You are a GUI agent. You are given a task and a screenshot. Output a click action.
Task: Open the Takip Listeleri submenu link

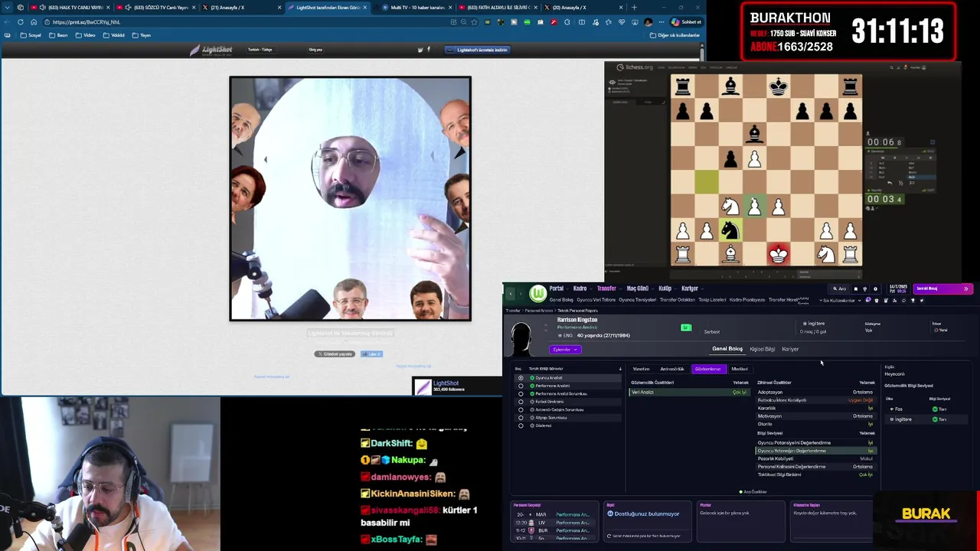coord(712,300)
